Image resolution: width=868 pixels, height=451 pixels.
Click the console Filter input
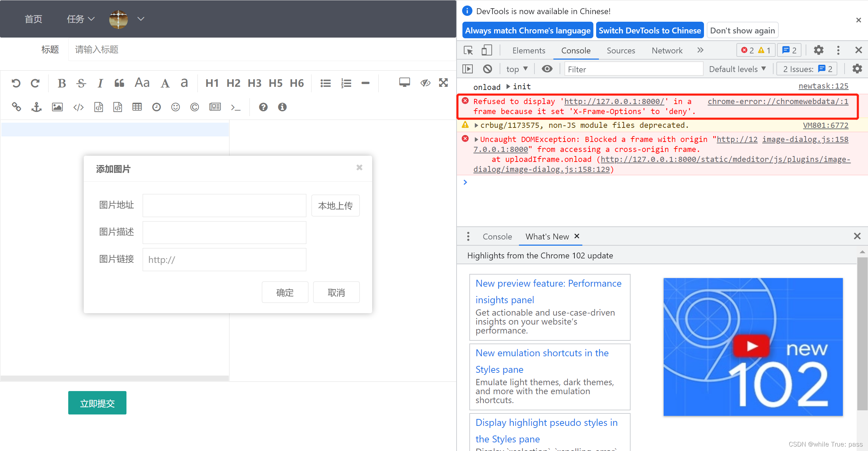coord(633,69)
